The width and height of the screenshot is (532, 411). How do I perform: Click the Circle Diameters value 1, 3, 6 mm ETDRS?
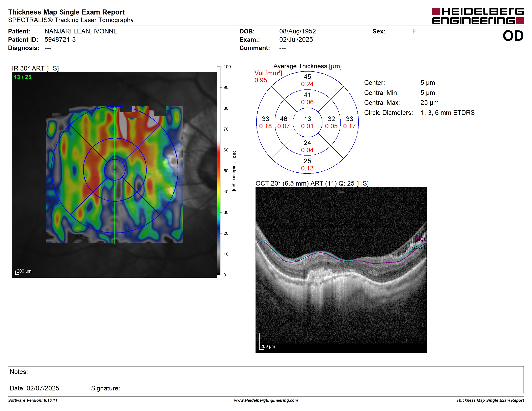448,112
